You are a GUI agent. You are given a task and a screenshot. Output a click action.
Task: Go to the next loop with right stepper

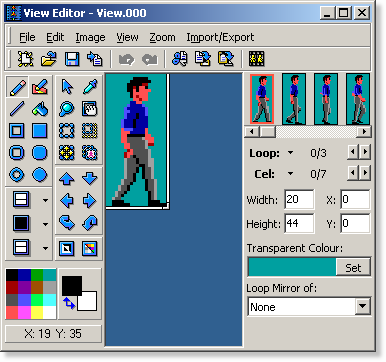point(365,152)
